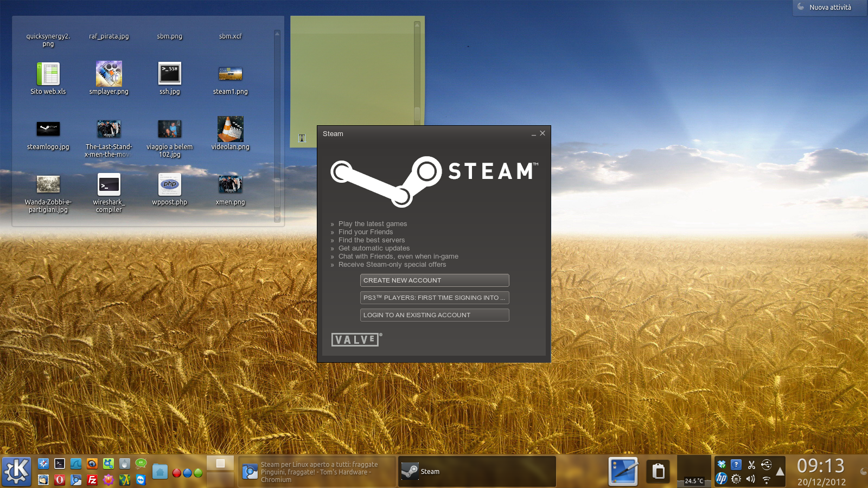The height and width of the screenshot is (488, 868).
Task: Switch to the Chromium taskbar entry
Action: [317, 472]
